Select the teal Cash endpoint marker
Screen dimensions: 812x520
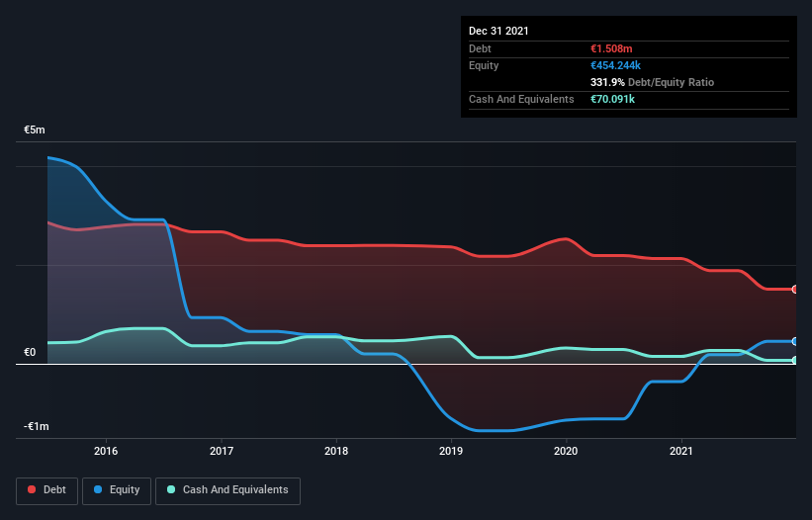(x=795, y=360)
